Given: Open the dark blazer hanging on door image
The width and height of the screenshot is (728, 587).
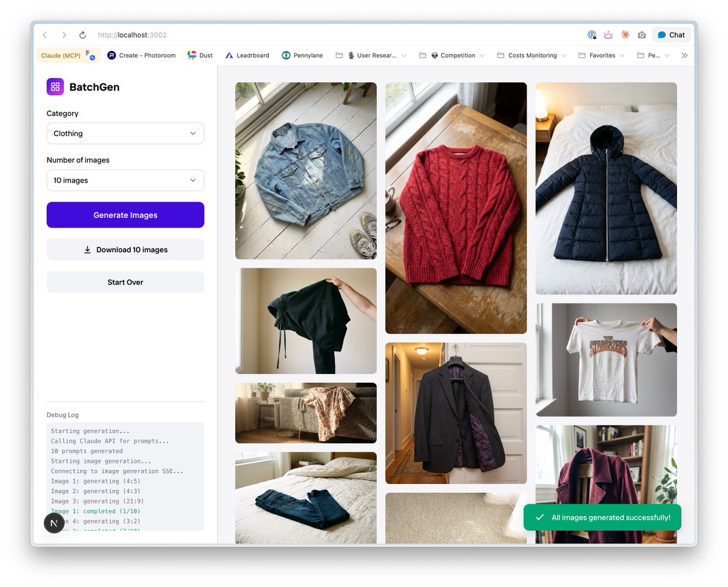Looking at the screenshot, I should coord(456,413).
